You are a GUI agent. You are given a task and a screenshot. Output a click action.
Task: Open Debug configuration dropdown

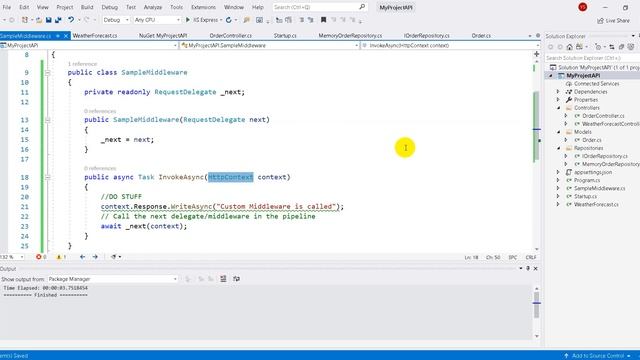point(116,20)
